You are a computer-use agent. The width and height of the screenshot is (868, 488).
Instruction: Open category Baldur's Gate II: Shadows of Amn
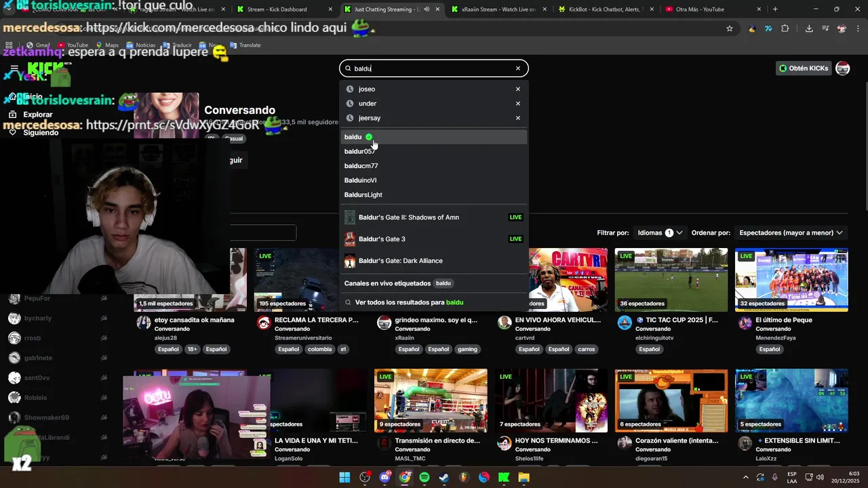coord(434,218)
